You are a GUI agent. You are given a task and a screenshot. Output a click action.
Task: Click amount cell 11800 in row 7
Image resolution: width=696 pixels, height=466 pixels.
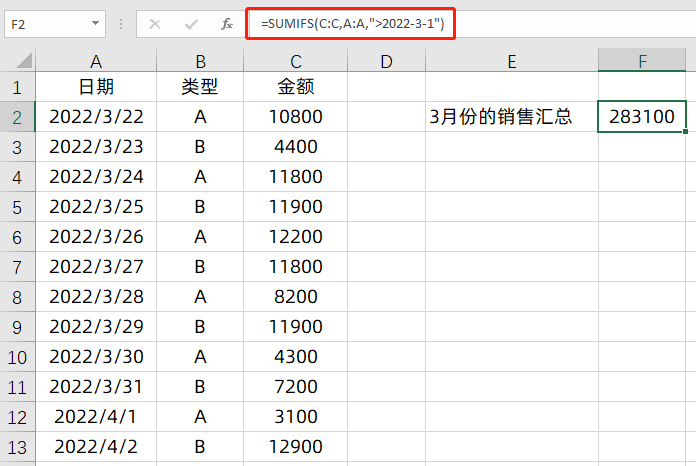(x=296, y=267)
